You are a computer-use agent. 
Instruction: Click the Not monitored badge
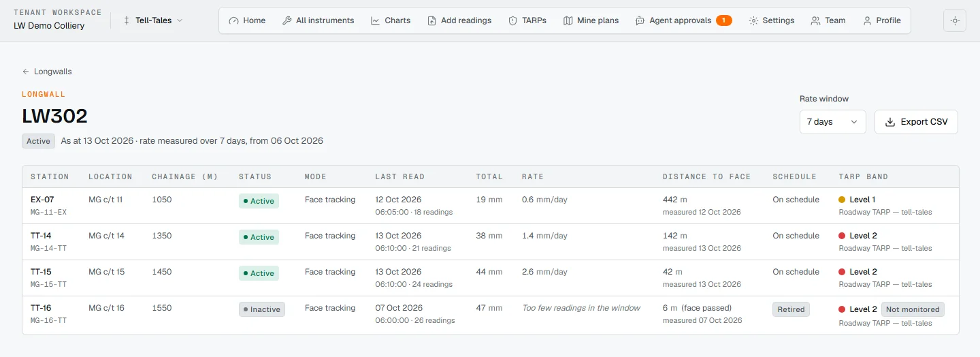913,309
